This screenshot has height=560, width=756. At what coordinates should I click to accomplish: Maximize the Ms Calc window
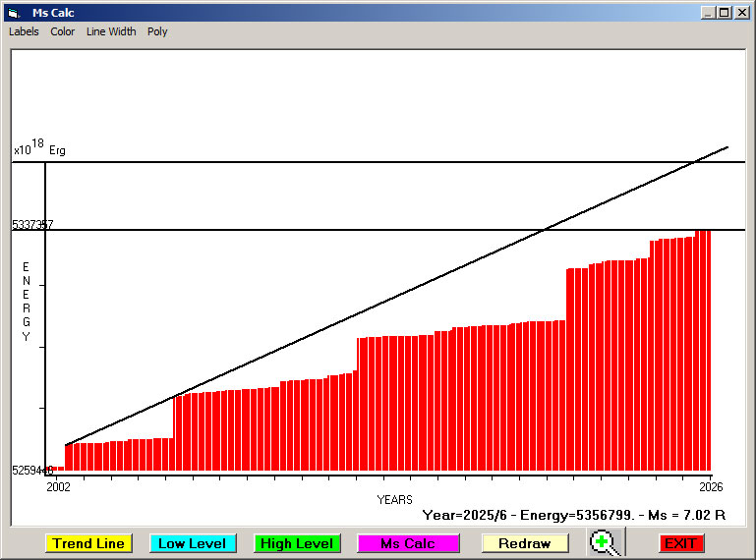click(725, 13)
